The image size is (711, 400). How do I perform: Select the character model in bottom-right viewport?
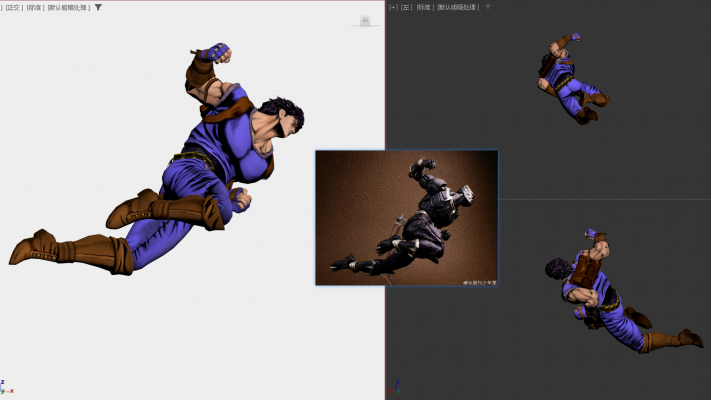(600, 295)
